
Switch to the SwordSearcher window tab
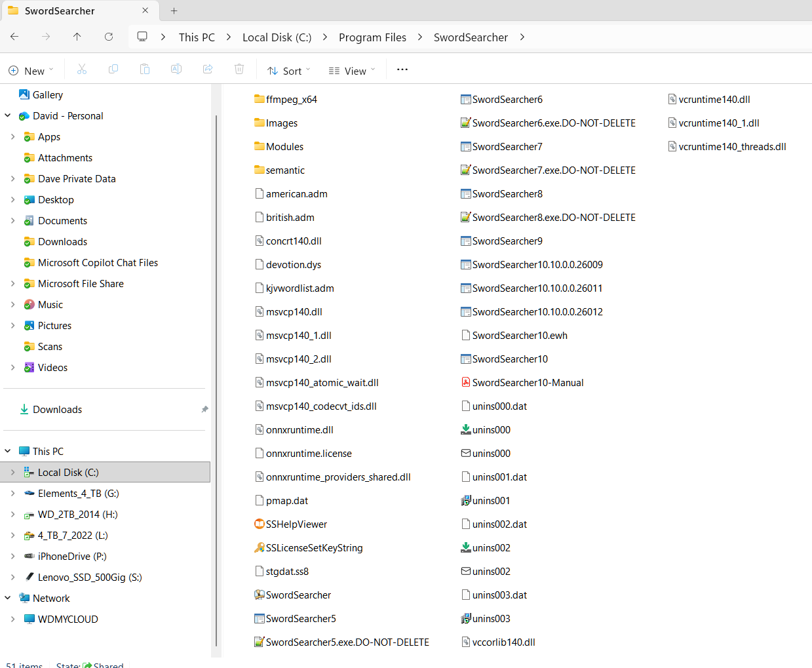click(x=79, y=10)
